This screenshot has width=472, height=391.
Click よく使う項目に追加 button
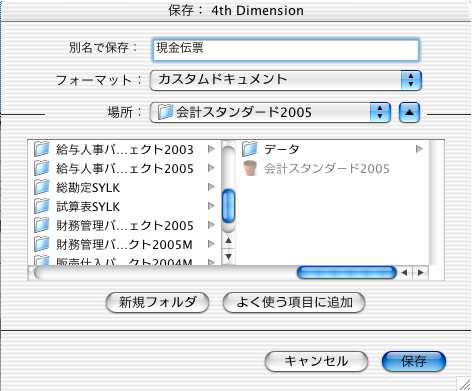click(x=294, y=303)
